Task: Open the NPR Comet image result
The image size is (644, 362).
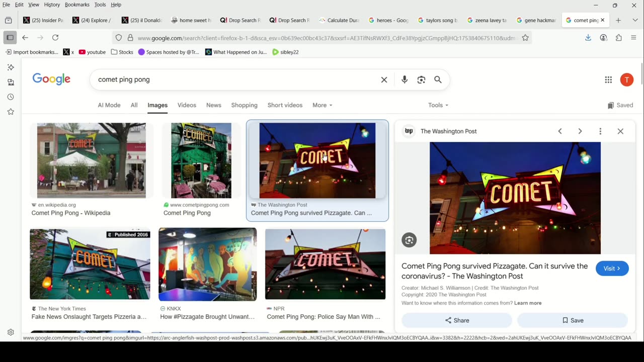Action: (326, 264)
